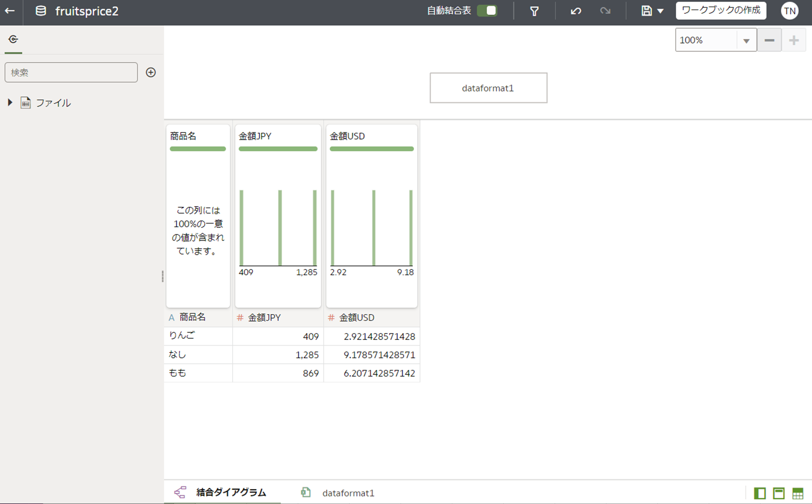The image size is (812, 504).
Task: Click the zoom out minus button
Action: (769, 40)
